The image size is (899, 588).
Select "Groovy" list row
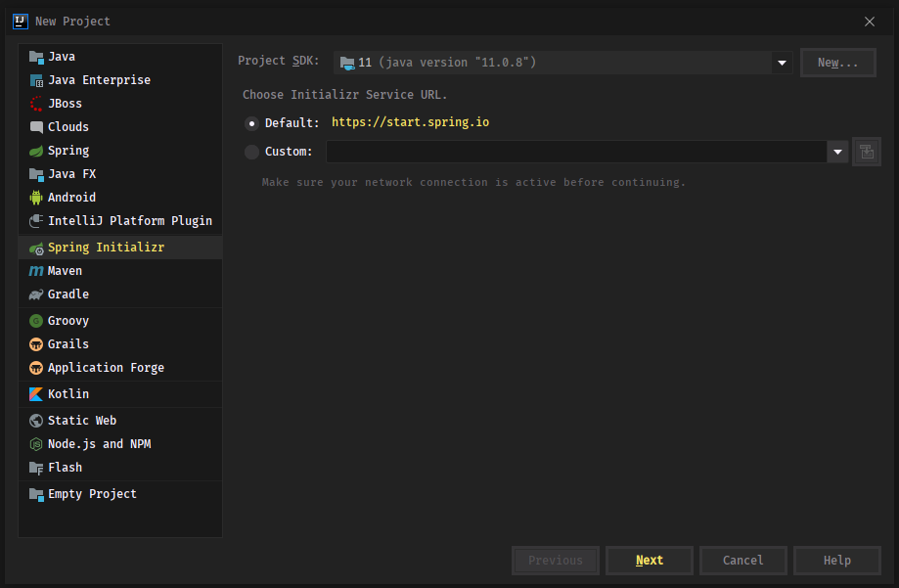coord(120,321)
